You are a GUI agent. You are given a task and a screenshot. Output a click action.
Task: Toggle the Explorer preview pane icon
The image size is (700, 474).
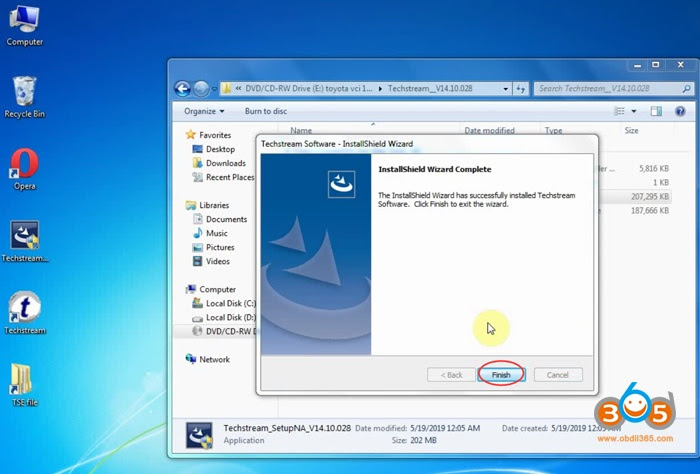click(x=656, y=111)
